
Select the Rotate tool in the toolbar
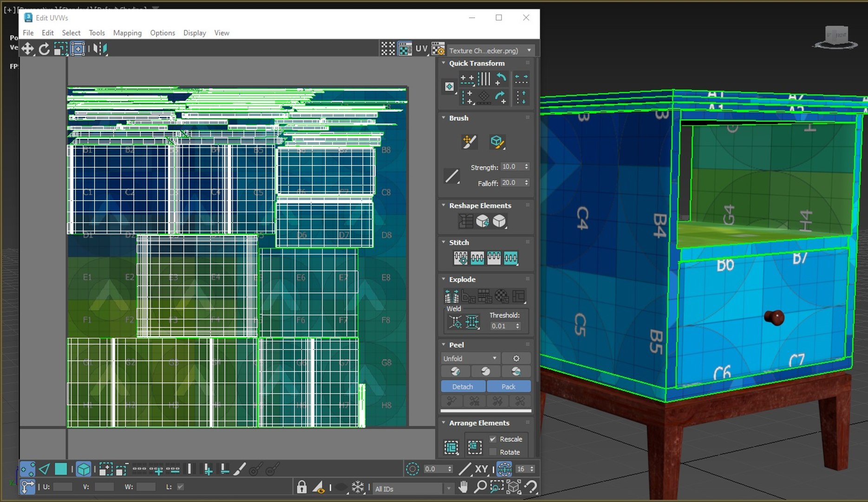pyautogui.click(x=44, y=49)
